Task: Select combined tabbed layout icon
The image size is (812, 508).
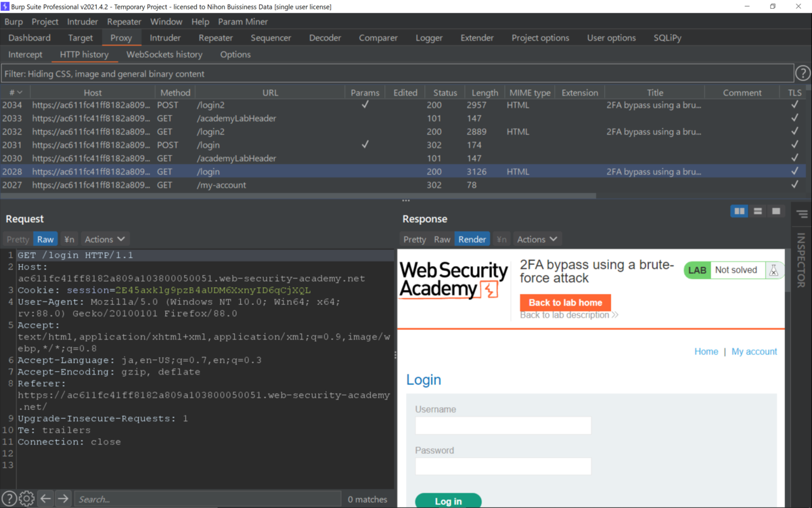Action: (776, 211)
